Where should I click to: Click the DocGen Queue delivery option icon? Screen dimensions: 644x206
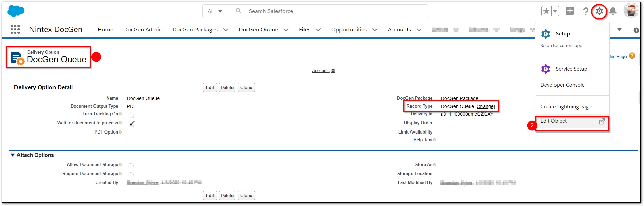coord(17,58)
